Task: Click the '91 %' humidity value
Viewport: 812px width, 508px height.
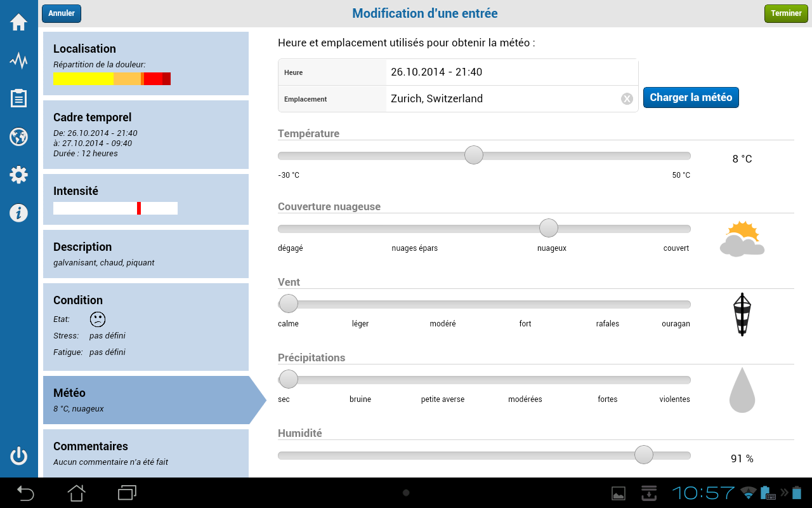Action: (742, 458)
